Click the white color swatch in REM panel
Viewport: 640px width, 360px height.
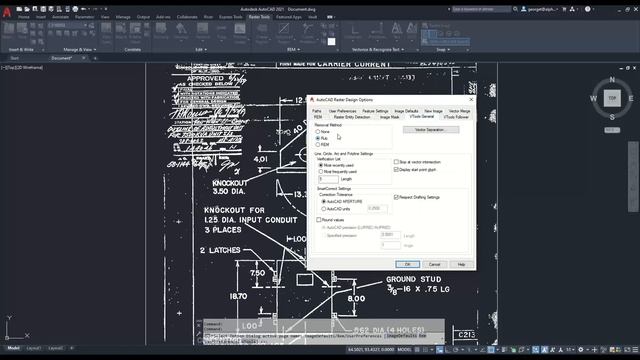tap(331, 42)
